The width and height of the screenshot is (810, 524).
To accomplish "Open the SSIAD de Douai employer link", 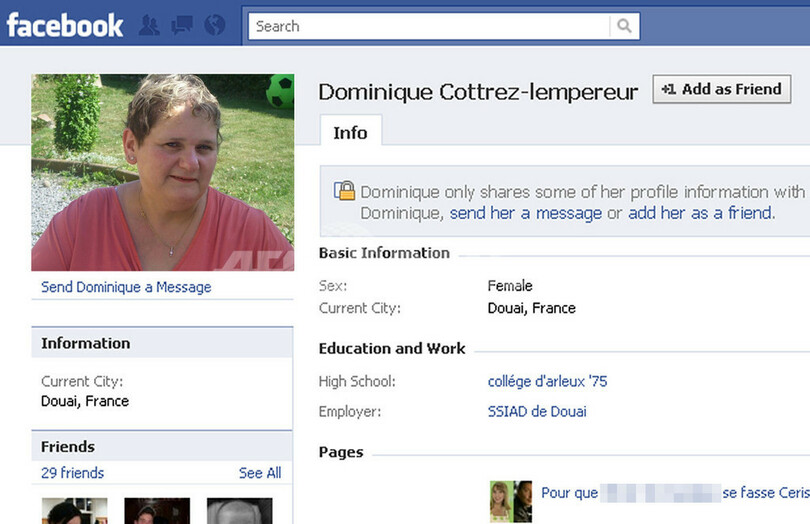I will (537, 411).
